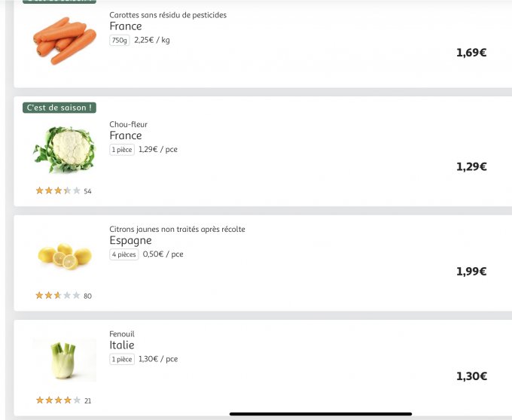Image resolution: width=512 pixels, height=420 pixels.
Task: Open the 'Chou-fleur' product title
Action: [x=129, y=124]
